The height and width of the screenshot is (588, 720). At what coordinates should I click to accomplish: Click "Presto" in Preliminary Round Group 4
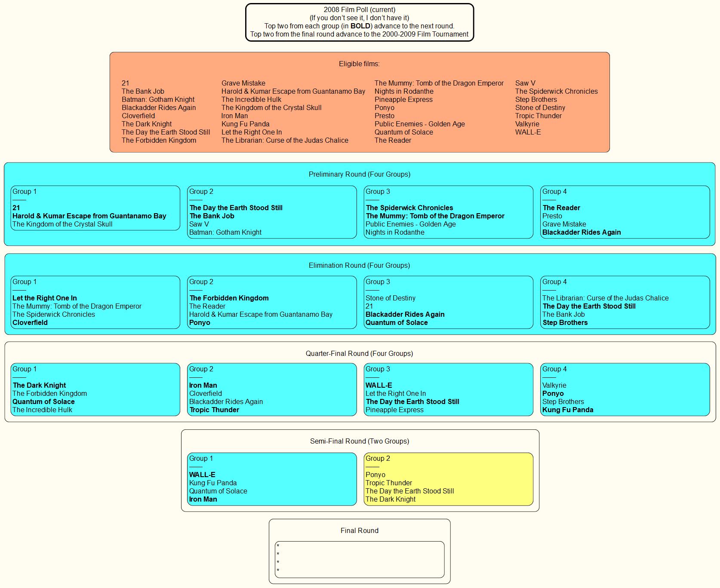pyautogui.click(x=552, y=216)
